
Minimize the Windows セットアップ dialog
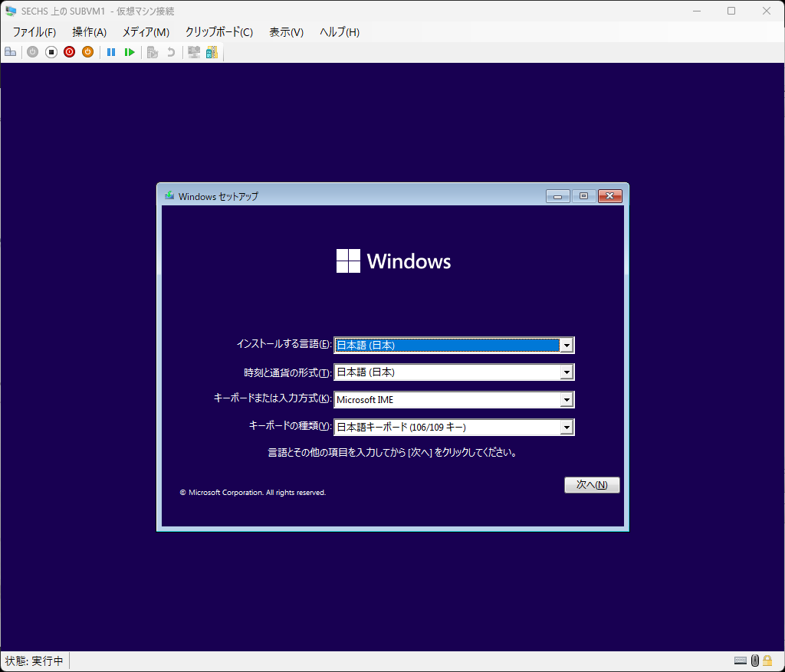558,196
